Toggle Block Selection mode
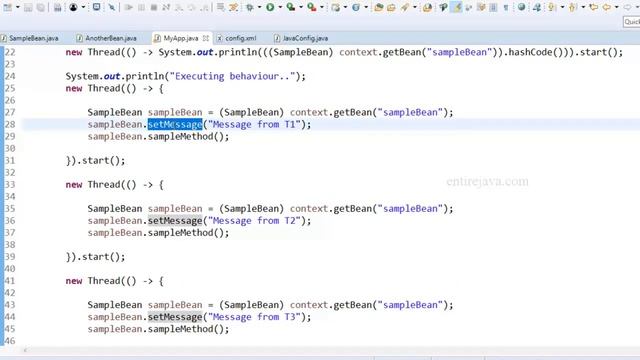Screen dimensions: 640x360 493,7
